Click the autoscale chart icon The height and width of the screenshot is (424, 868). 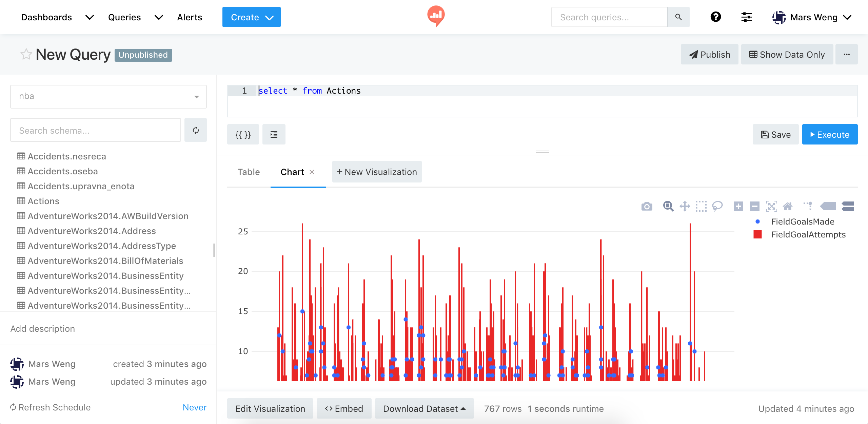point(771,206)
